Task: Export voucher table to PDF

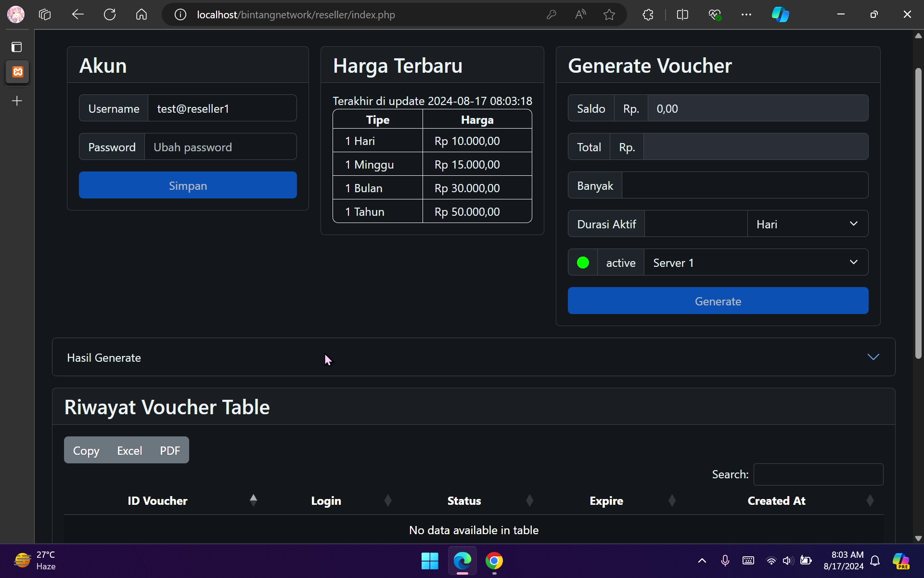Action: point(170,450)
